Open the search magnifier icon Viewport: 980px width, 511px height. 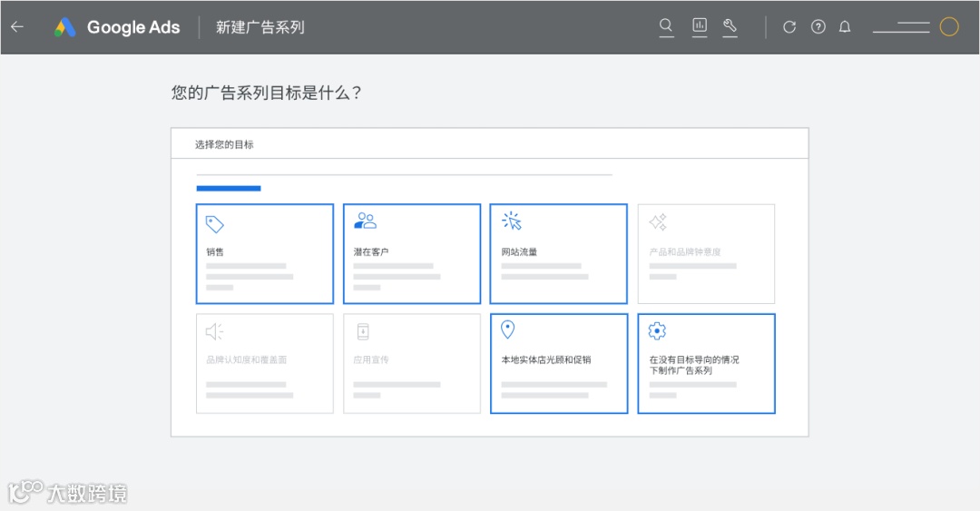[666, 26]
